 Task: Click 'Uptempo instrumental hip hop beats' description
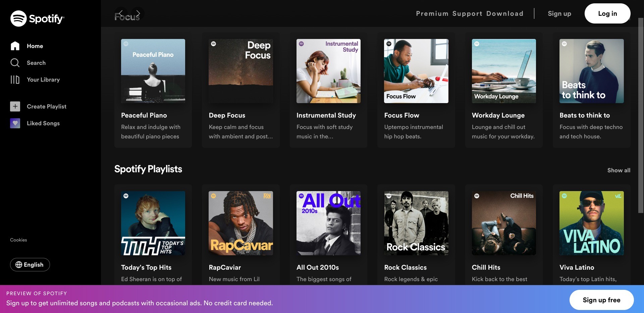tap(414, 132)
